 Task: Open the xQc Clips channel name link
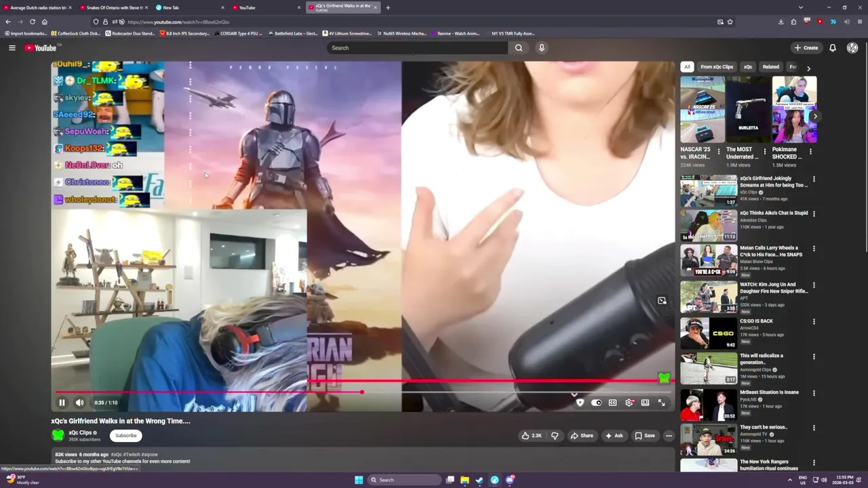(80, 432)
